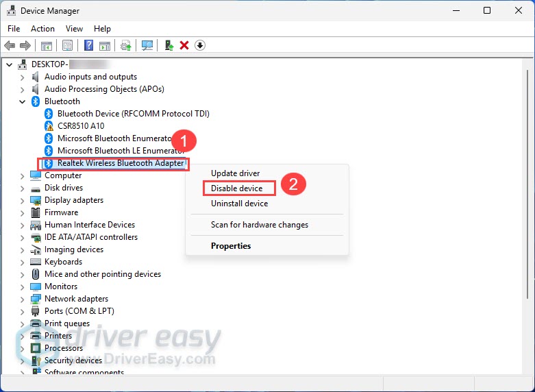
Task: Click the Back arrow toolbar icon
Action: click(x=10, y=45)
